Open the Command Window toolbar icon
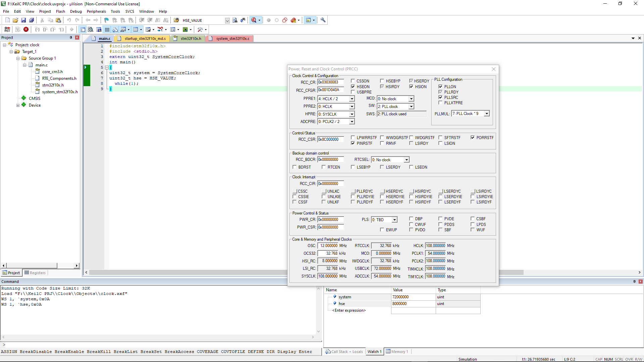Image resolution: width=644 pixels, height=362 pixels. coord(83,29)
